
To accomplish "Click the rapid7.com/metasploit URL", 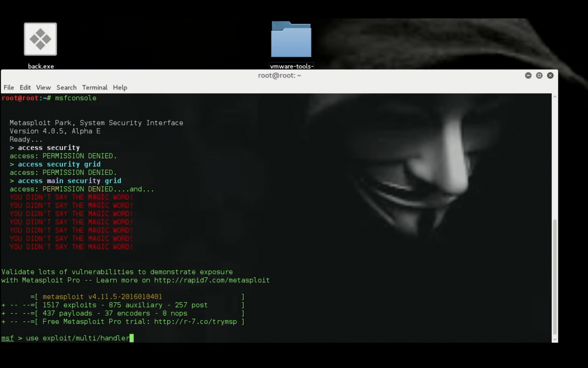I will [212, 280].
